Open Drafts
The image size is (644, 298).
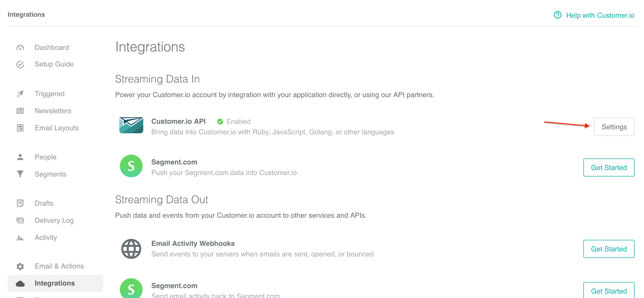coord(44,203)
